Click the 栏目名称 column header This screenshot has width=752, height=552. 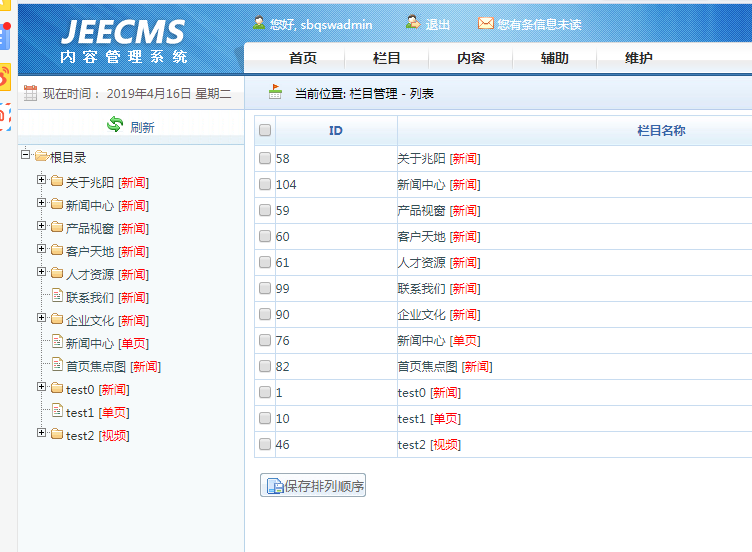tap(661, 130)
